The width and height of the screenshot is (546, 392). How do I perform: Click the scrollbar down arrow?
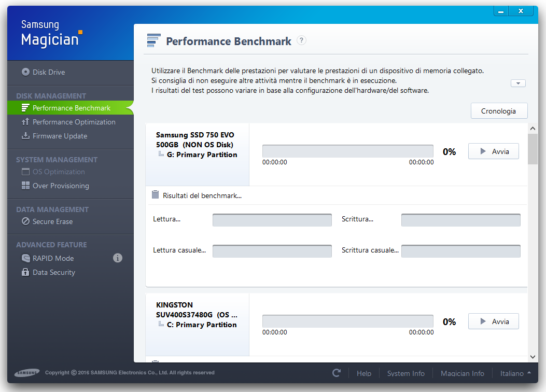coord(533,357)
